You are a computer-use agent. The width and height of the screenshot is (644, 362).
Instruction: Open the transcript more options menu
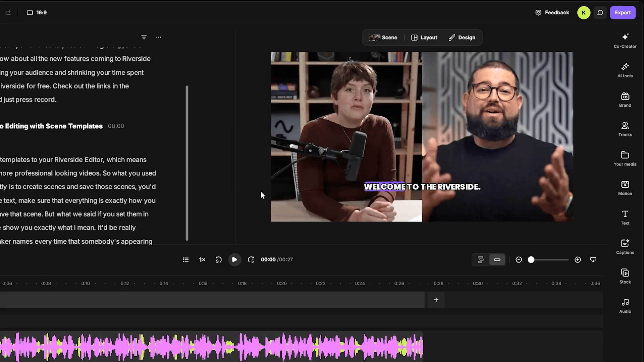[x=159, y=37]
